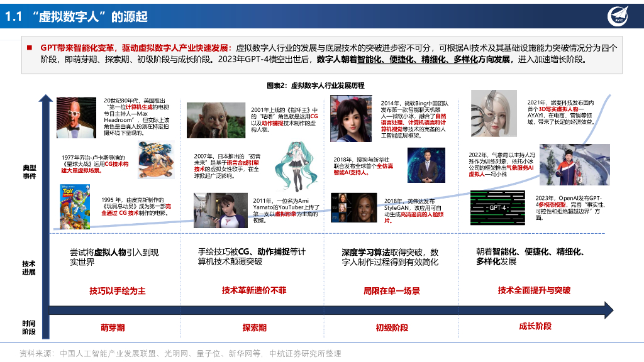This screenshot has width=644, height=362.
Task: Select the Max Headroom host picture
Action: [76, 118]
